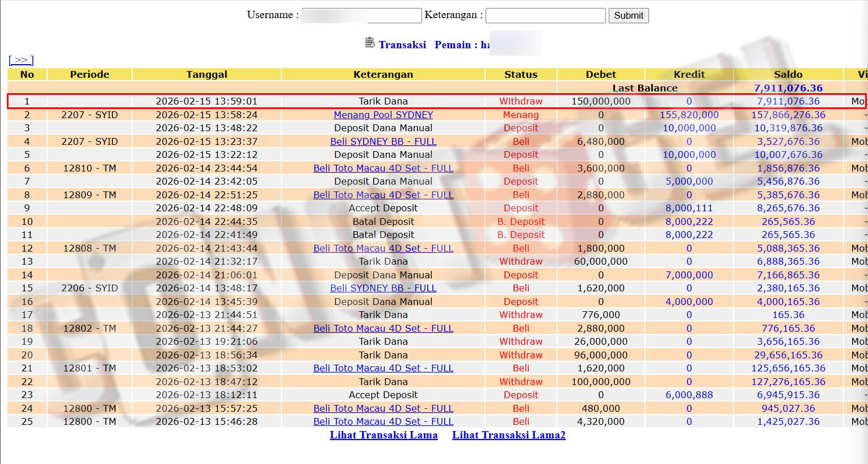Open Lihat Transaksi Lama2 link
This screenshot has height=464, width=868.
(x=508, y=435)
